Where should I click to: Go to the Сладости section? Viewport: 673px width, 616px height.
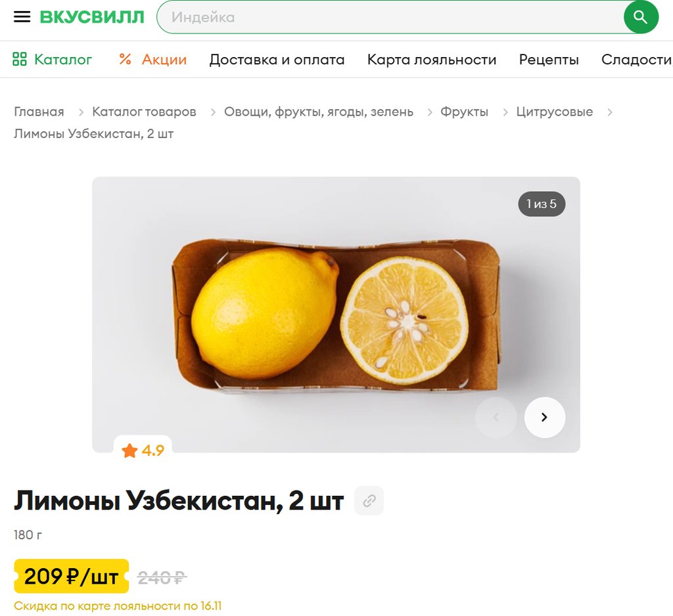(x=637, y=59)
